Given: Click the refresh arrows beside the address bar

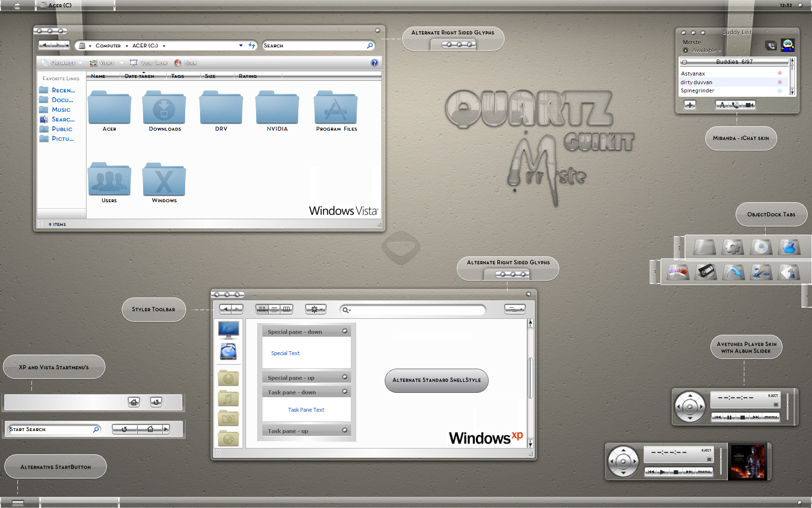Looking at the screenshot, I should coord(252,45).
